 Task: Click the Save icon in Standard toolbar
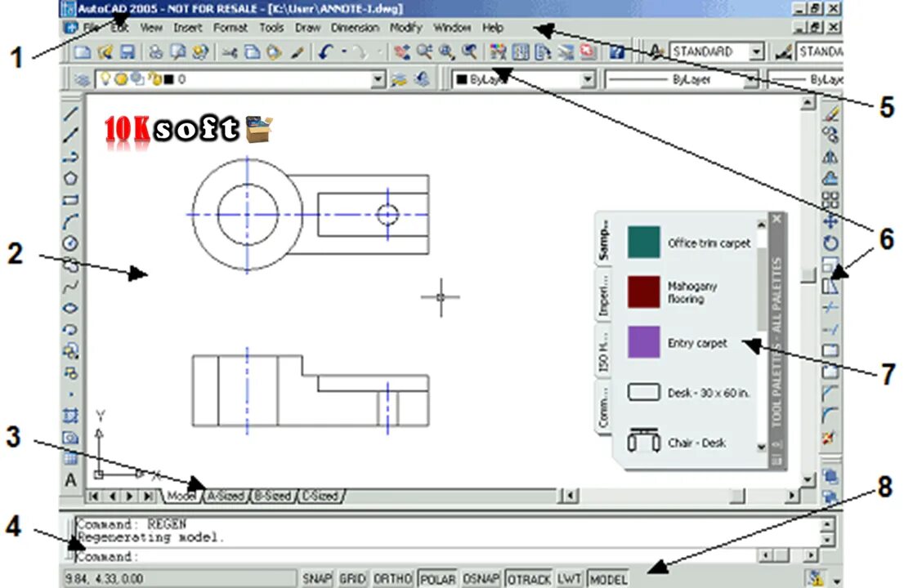coord(127,52)
